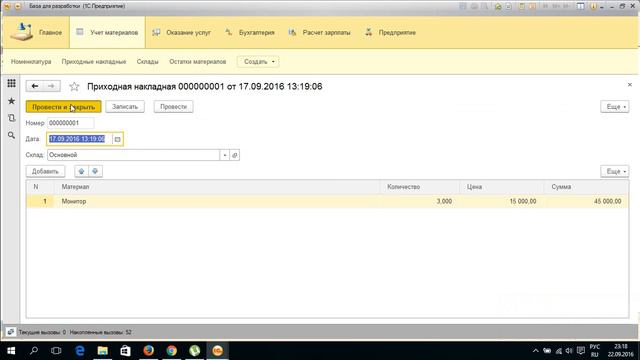
Task: Open Приходные накладные link
Action: click(x=94, y=62)
